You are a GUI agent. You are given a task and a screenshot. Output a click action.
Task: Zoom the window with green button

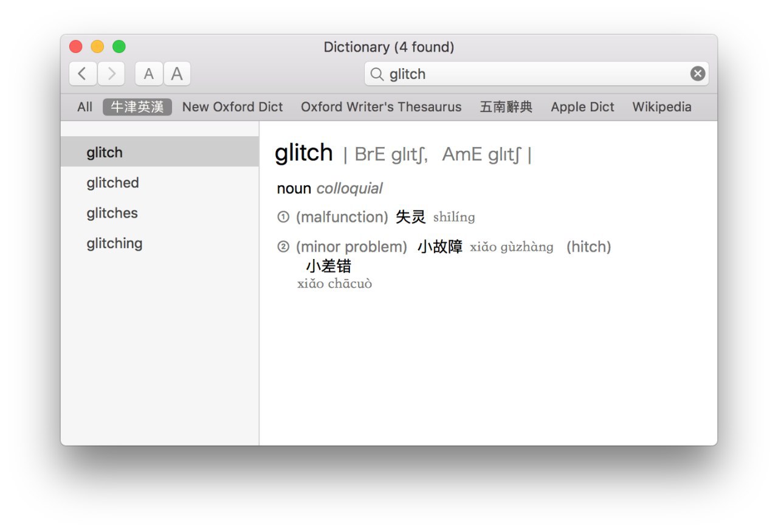tap(119, 47)
